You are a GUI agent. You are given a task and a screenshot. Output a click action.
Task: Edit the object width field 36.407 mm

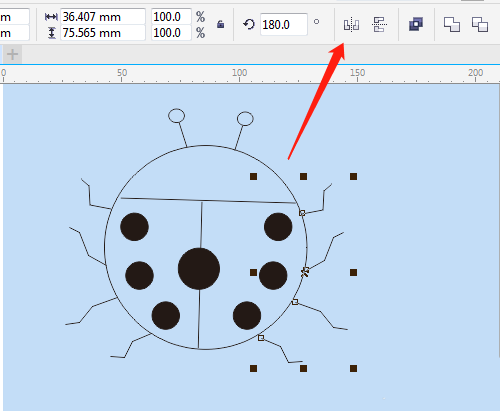(103, 17)
